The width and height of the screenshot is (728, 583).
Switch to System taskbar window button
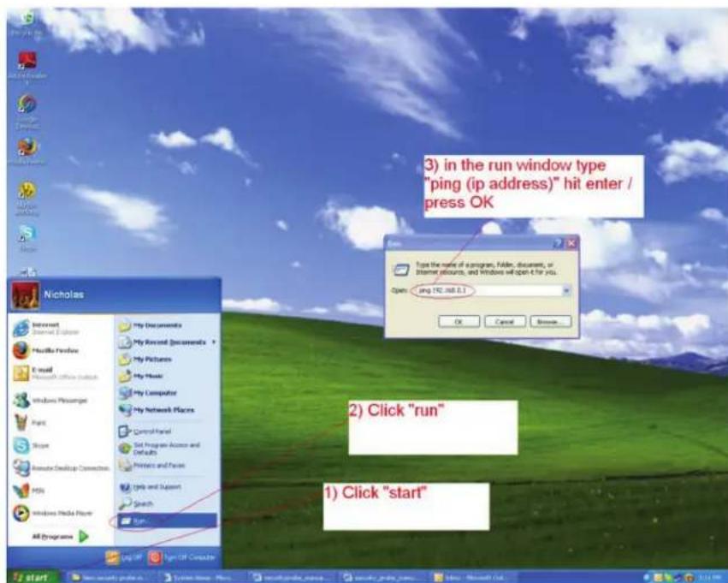[203, 577]
